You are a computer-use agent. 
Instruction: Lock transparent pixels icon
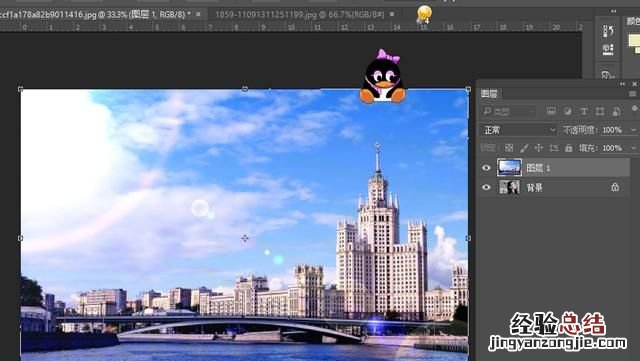pos(509,148)
